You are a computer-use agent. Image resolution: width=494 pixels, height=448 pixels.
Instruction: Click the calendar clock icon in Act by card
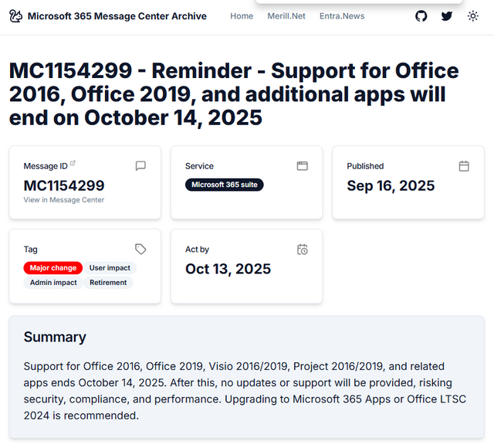[303, 249]
